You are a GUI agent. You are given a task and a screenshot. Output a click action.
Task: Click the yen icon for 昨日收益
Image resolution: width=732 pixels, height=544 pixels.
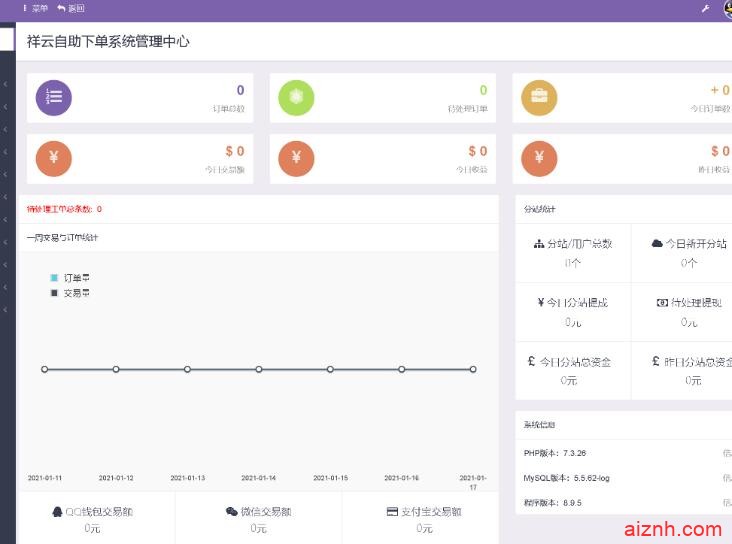539,158
